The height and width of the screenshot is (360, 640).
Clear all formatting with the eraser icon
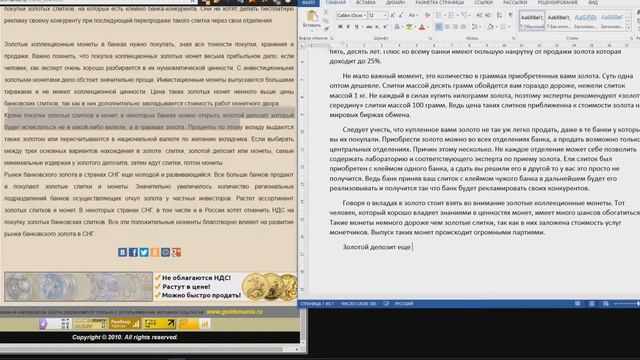[427, 16]
